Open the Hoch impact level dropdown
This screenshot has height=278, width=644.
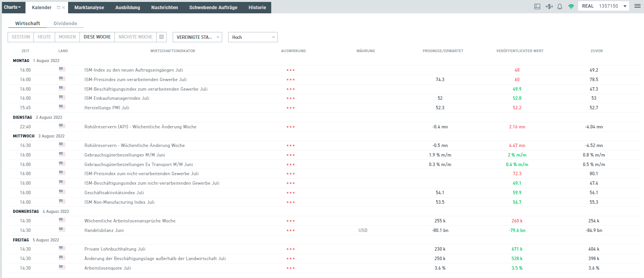pos(253,37)
